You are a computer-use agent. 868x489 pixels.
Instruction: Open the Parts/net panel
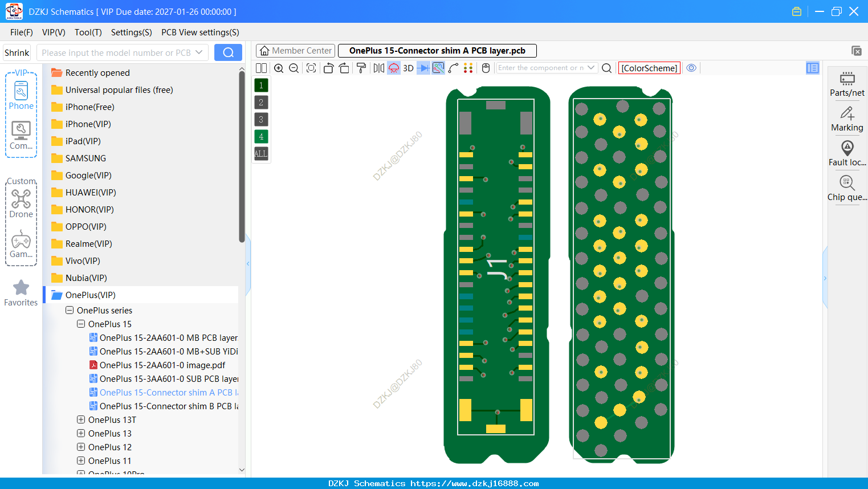(847, 84)
